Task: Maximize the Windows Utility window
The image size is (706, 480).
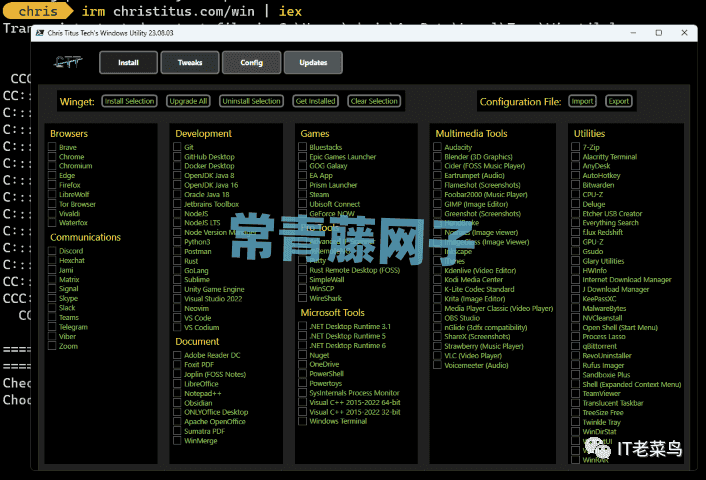Action: coord(659,33)
